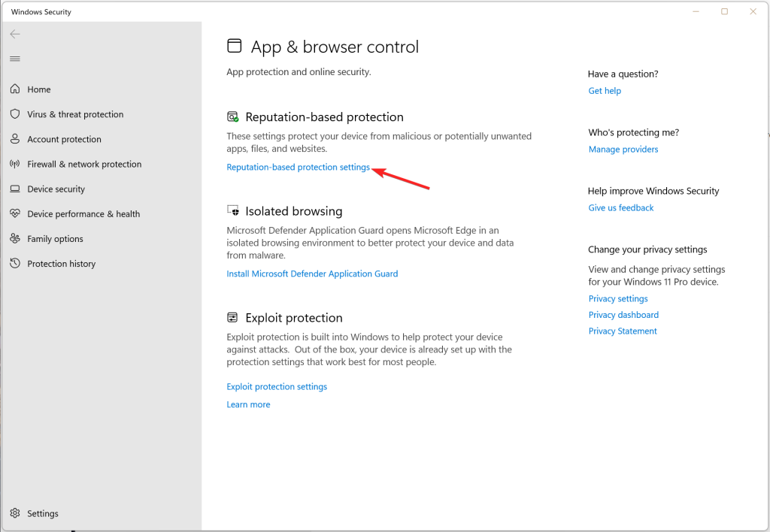Install Microsoft Defender Application Guard
This screenshot has width=770, height=532.
[312, 274]
